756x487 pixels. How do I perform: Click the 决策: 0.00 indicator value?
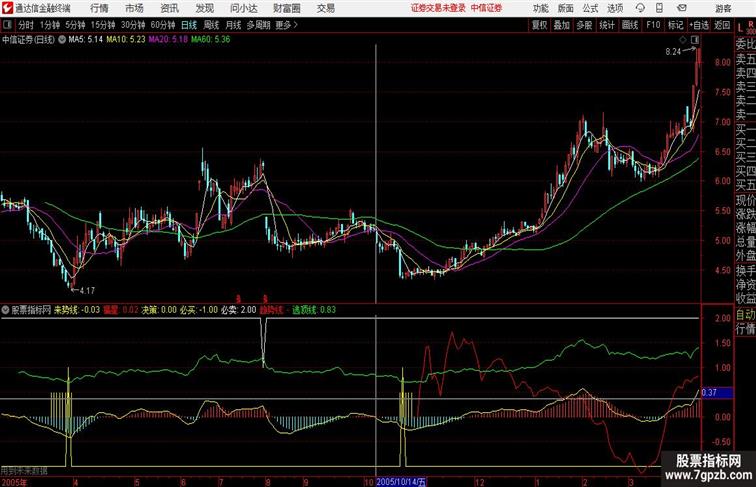pyautogui.click(x=159, y=310)
